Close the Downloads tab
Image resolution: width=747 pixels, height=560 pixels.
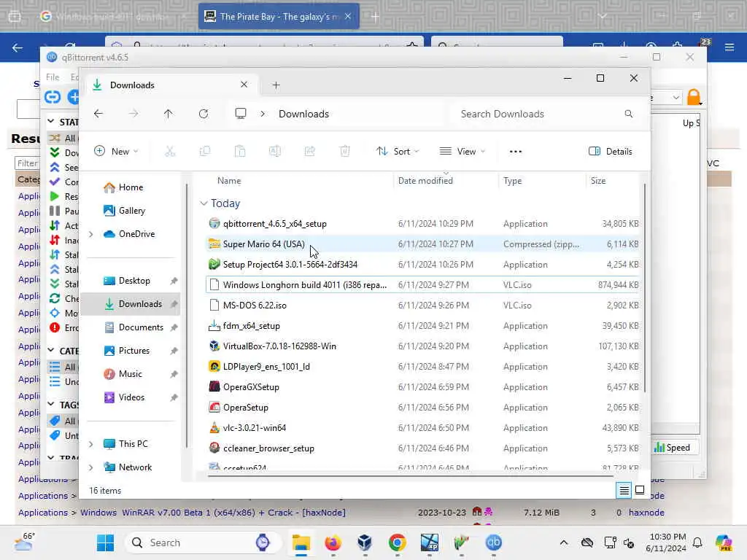(x=244, y=85)
